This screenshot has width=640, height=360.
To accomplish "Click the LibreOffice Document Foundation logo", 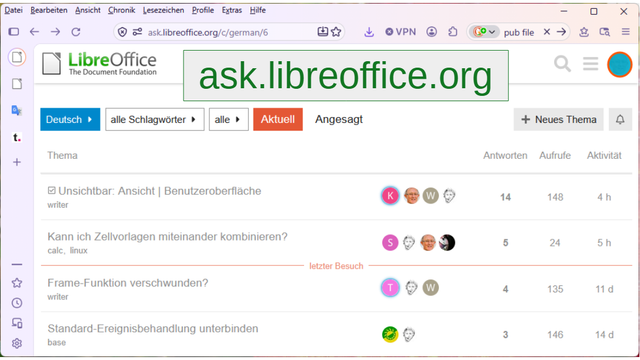I will (99, 64).
